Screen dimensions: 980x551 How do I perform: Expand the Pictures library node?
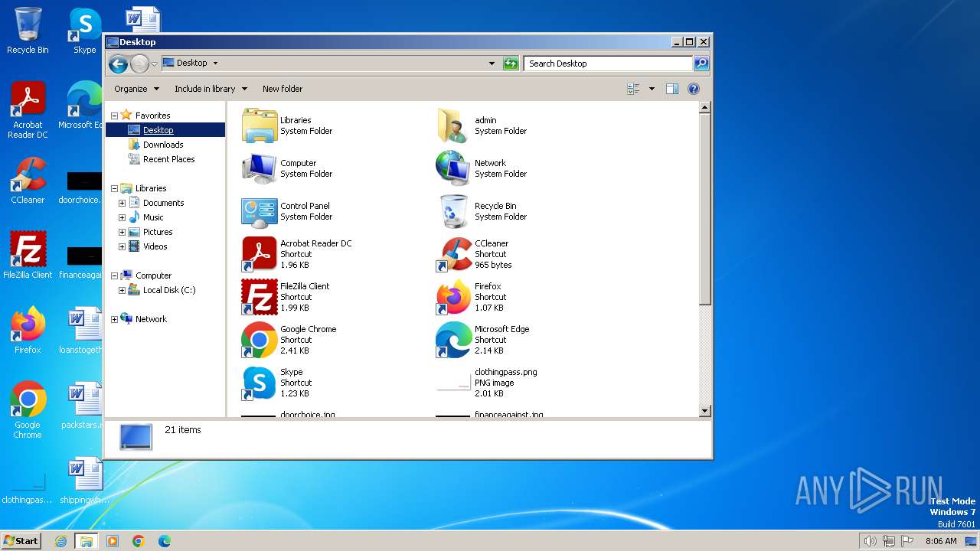tap(122, 232)
